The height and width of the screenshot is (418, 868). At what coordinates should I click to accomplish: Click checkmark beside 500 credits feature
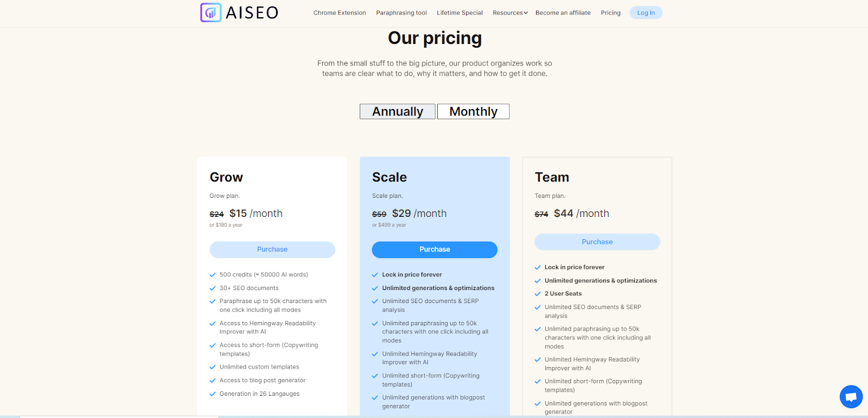tap(213, 275)
